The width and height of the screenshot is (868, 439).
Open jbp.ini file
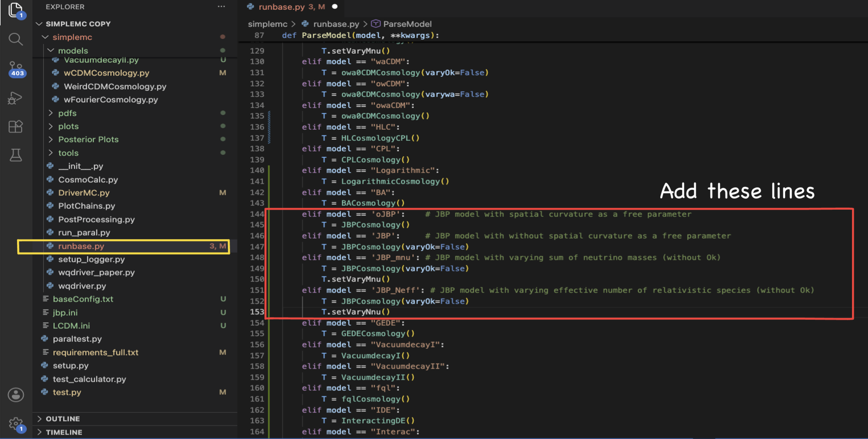(x=65, y=313)
